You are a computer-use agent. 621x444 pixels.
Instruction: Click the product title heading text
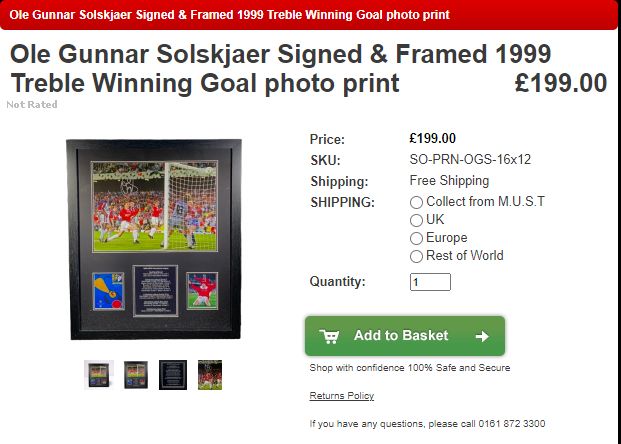coord(280,69)
